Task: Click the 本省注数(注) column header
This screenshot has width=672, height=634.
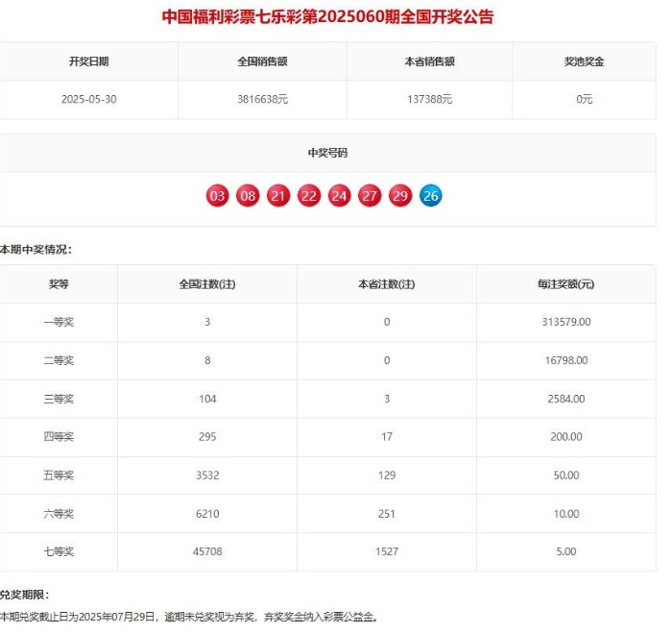Action: (387, 284)
